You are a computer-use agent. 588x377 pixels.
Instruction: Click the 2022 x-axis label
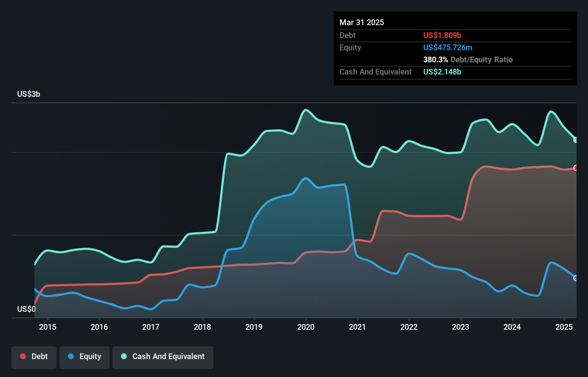click(409, 327)
